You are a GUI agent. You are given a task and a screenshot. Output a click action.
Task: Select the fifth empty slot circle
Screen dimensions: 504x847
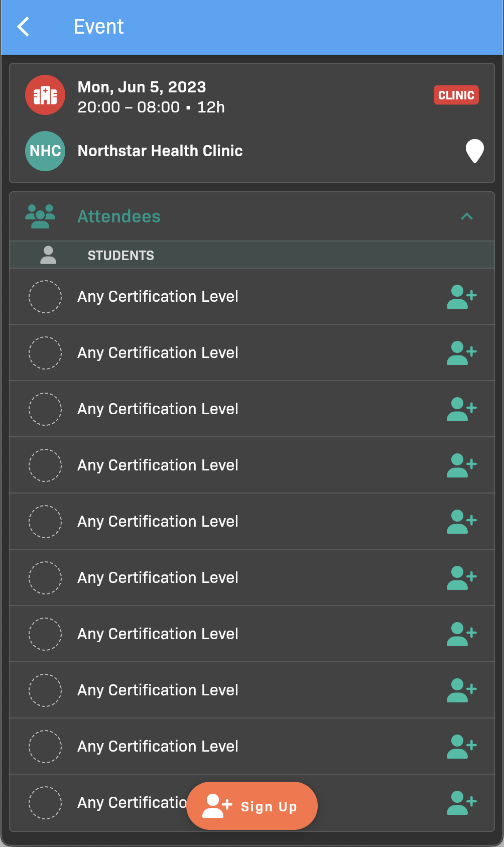[45, 522]
